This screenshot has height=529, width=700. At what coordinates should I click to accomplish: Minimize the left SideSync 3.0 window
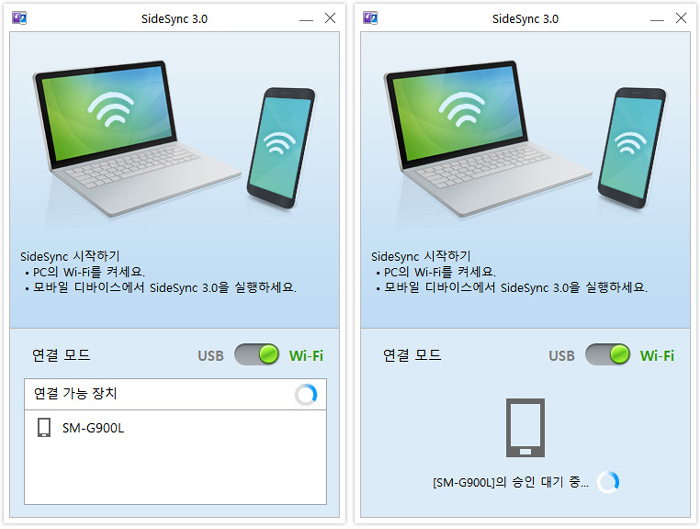coord(306,20)
